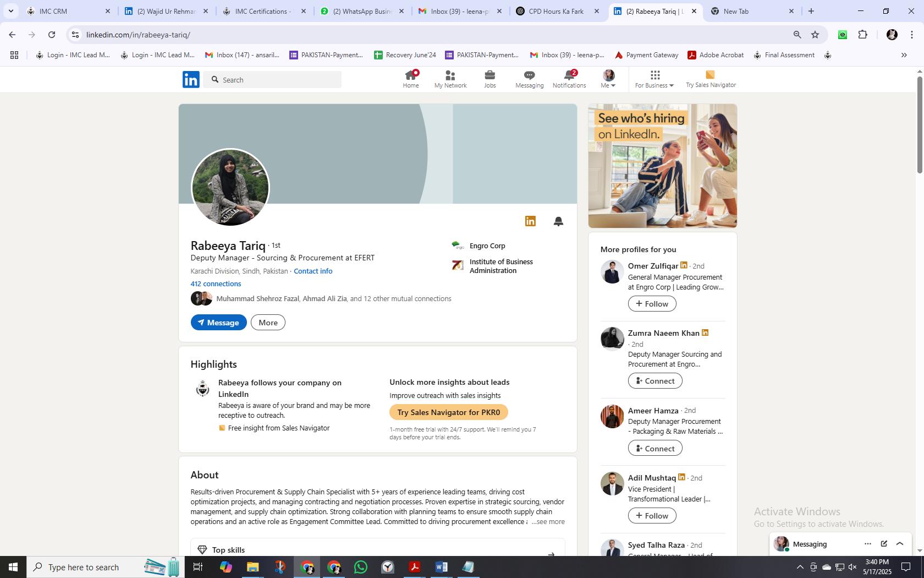Open WhatsApp from the taskbar
Screen dimensions: 924x578
click(x=361, y=567)
